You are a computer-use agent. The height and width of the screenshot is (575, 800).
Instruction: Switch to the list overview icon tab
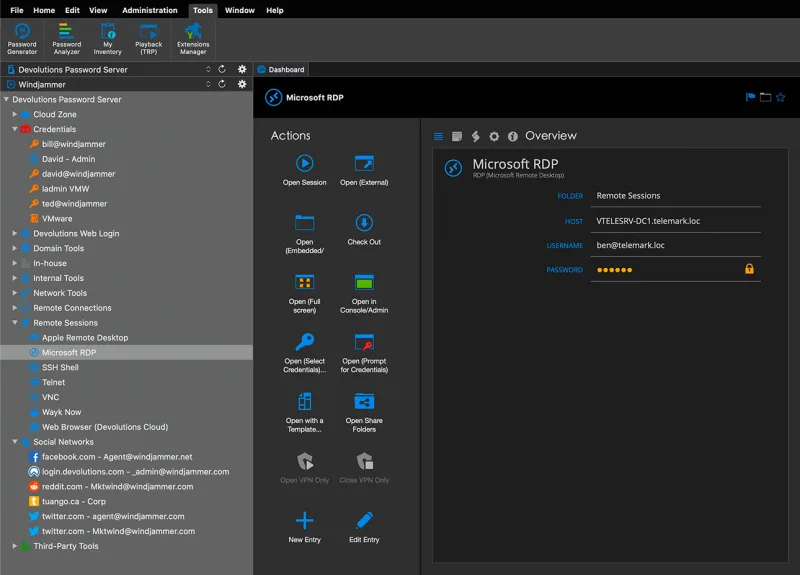tap(438, 136)
